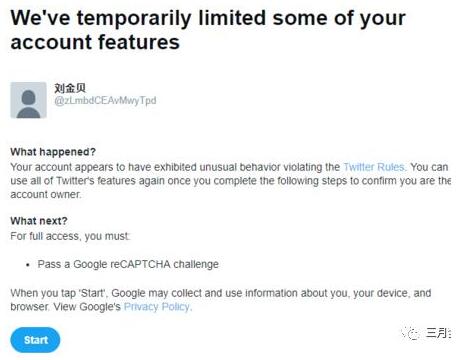Click the bullet point before reCAPTCHA item
The image size is (464, 360).
[x=28, y=265]
